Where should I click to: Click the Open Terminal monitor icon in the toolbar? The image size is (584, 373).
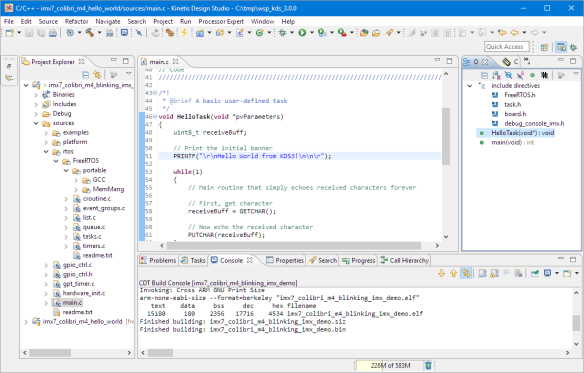pos(124,33)
